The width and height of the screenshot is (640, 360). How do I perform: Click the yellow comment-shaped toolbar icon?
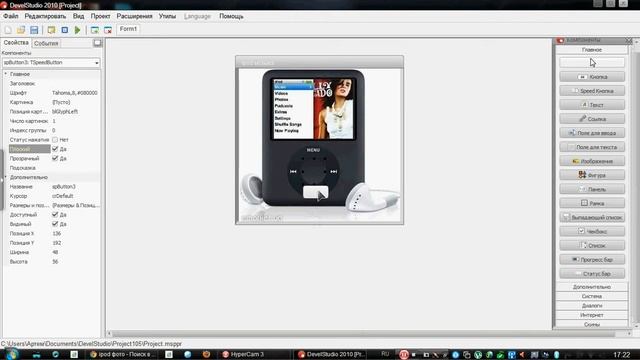click(51, 30)
